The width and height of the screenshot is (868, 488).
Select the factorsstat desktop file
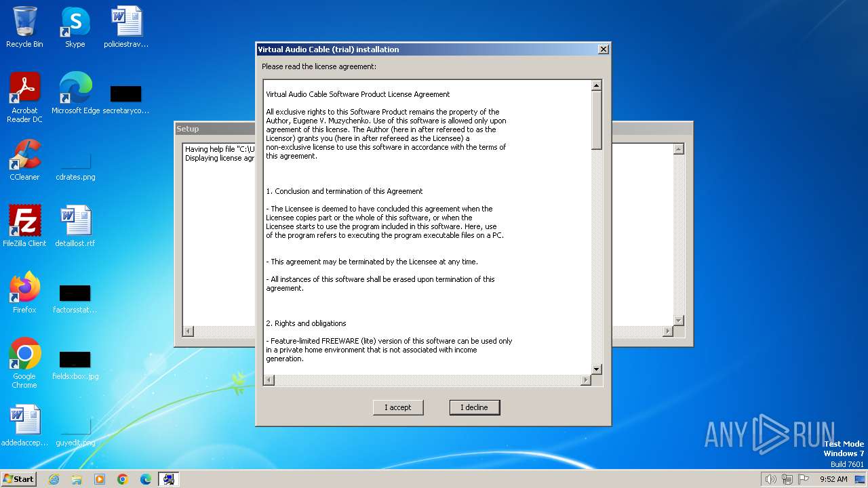click(75, 298)
